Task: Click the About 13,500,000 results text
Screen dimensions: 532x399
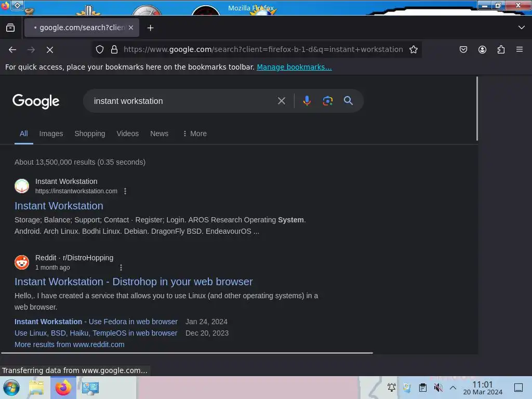Action: point(80,162)
